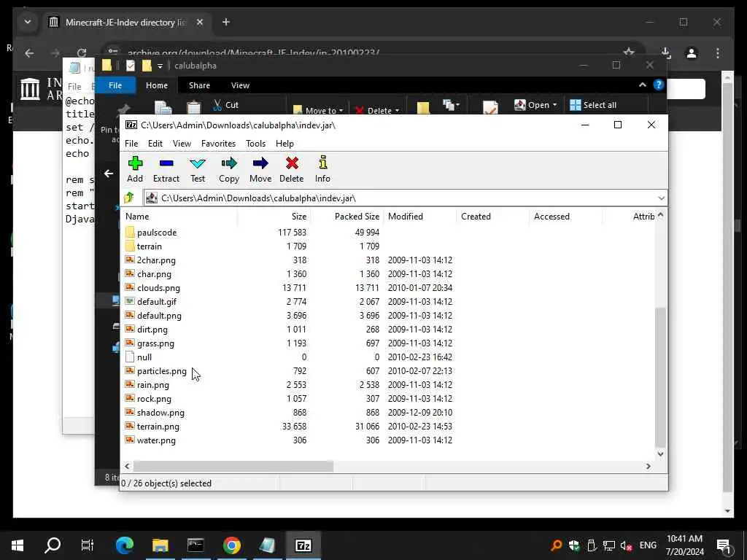Viewport: 747px width, 560px height.
Task: Click Cut in the Explorer ribbon
Action: pyautogui.click(x=226, y=105)
